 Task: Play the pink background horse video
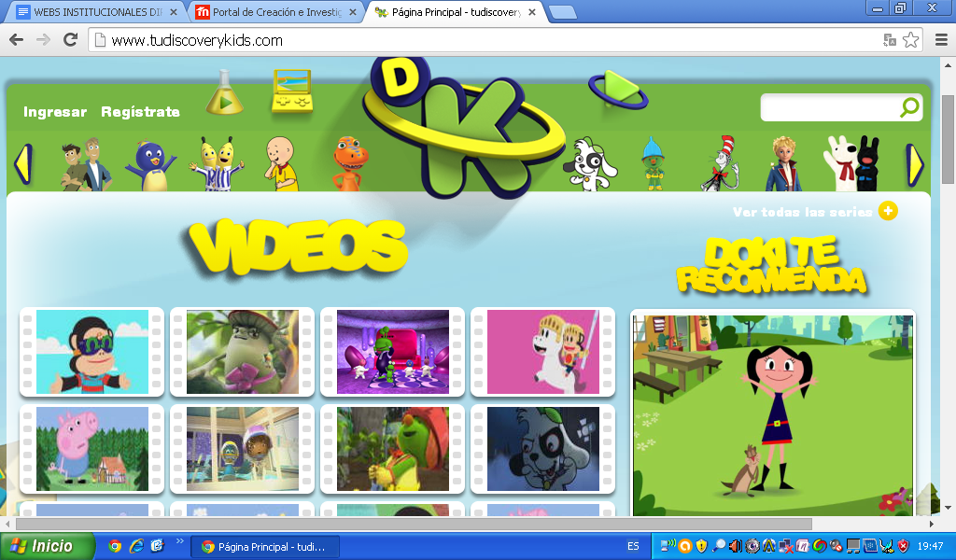coord(543,352)
